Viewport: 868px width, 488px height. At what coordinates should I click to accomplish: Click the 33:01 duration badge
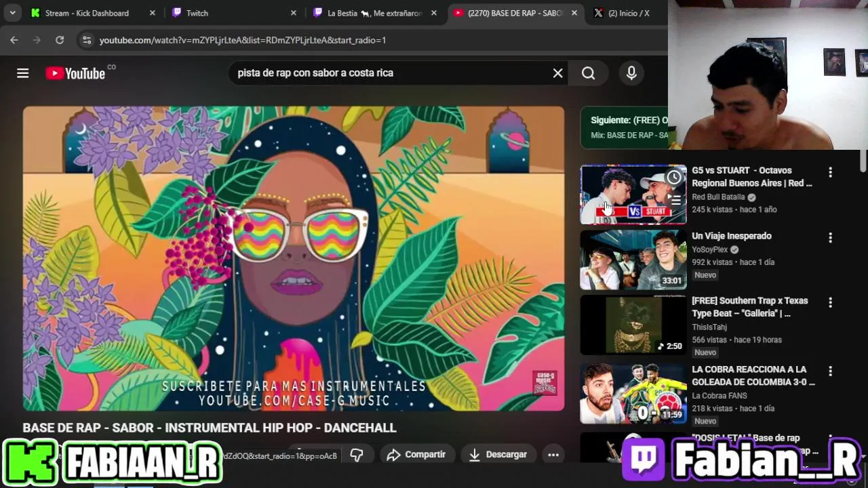(x=672, y=281)
